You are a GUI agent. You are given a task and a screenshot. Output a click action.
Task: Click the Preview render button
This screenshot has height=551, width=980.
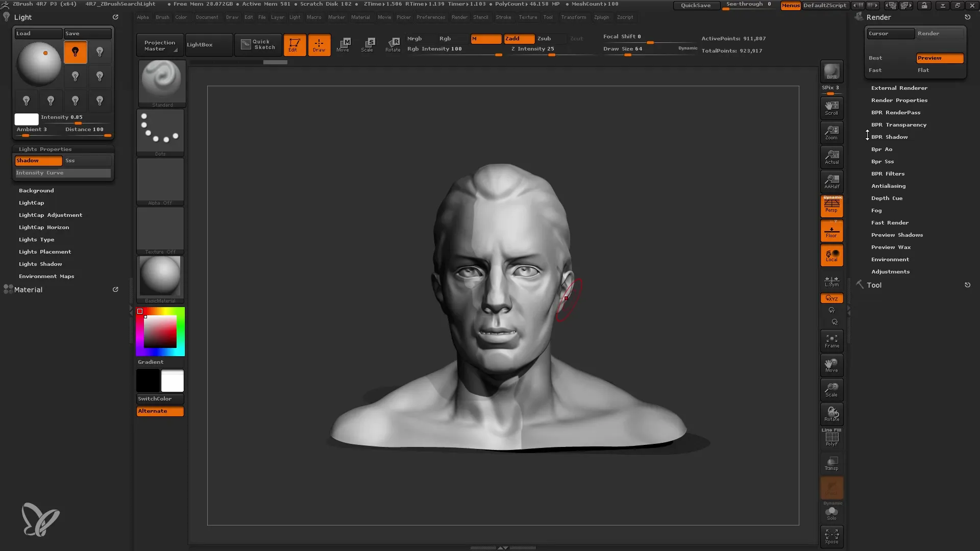940,57
